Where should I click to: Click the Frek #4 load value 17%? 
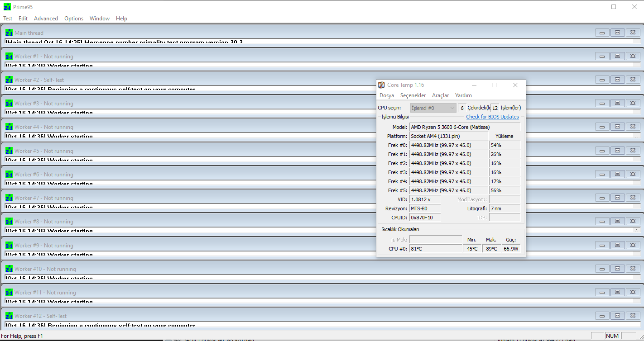505,181
